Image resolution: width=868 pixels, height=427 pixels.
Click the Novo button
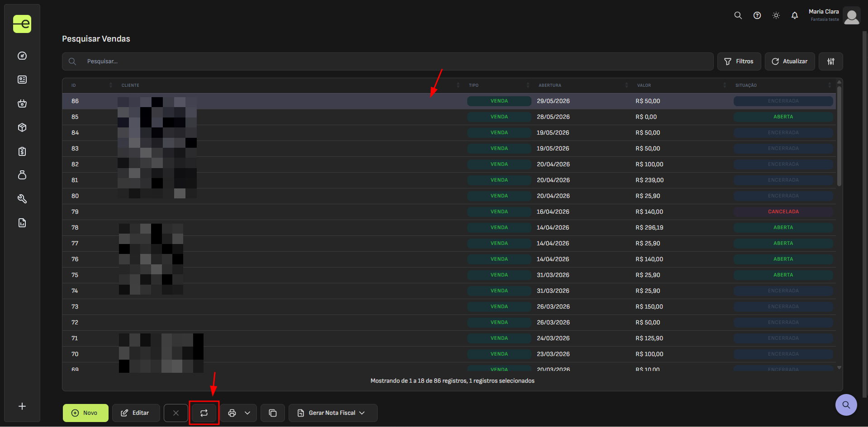tap(85, 413)
